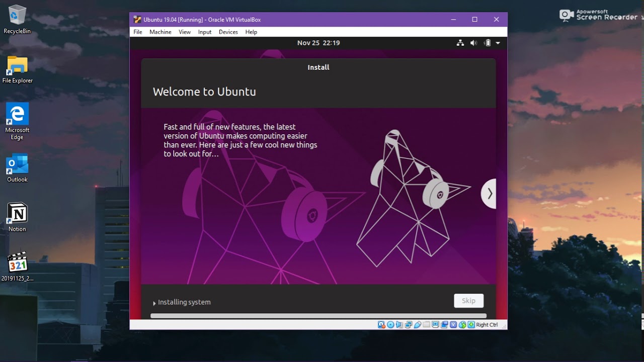Click the installation progress bar

(x=318, y=316)
